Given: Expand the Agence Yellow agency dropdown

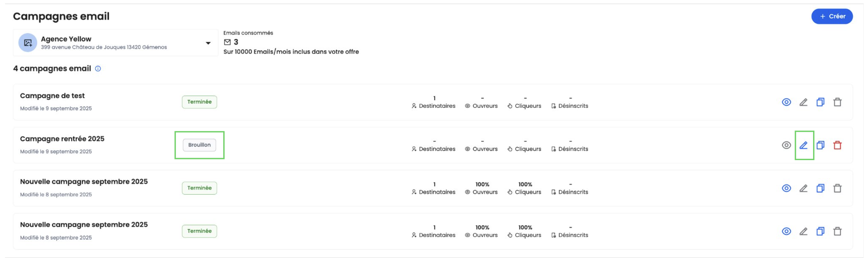Looking at the screenshot, I should pyautogui.click(x=208, y=43).
